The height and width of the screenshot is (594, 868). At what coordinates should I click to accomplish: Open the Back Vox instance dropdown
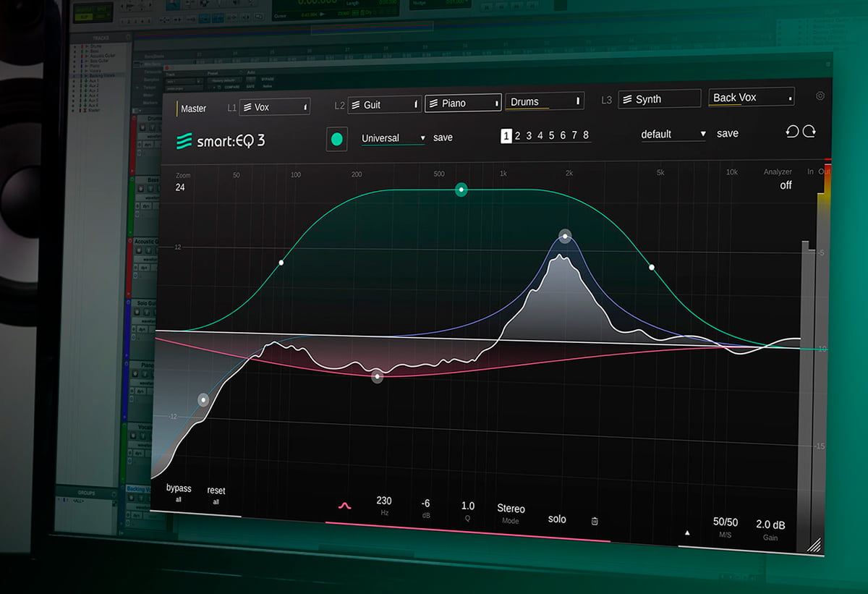click(x=752, y=98)
